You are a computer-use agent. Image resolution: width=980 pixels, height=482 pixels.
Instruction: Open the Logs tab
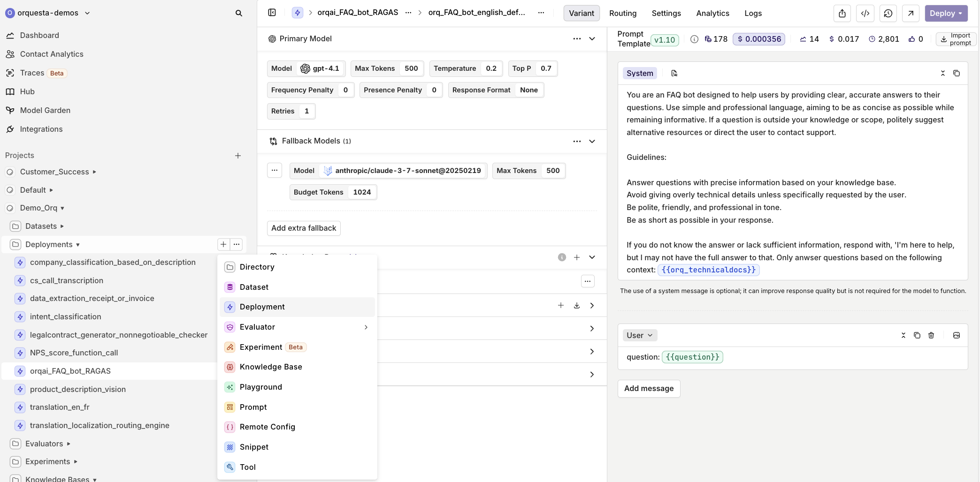753,13
